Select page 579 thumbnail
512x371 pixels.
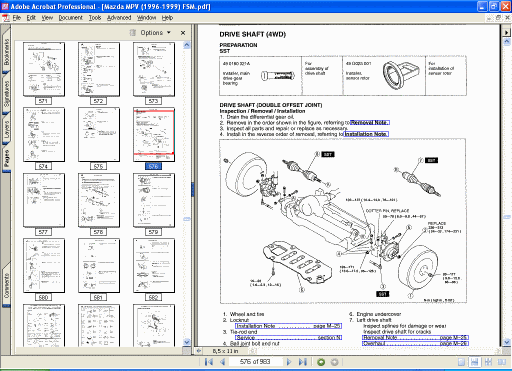[x=154, y=200]
